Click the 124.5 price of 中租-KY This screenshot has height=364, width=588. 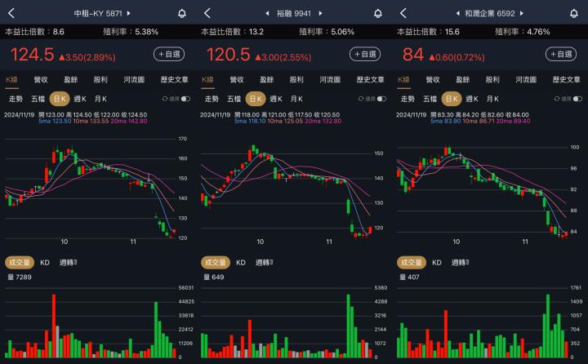[32, 55]
